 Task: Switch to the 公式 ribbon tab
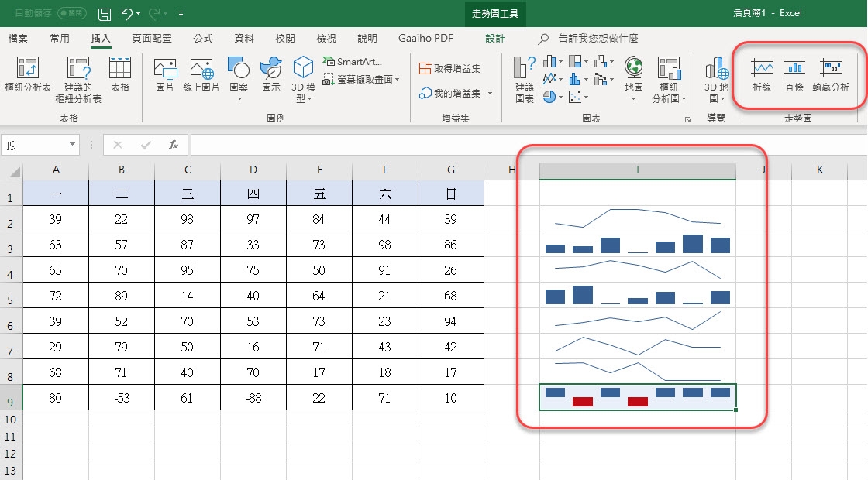(203, 38)
